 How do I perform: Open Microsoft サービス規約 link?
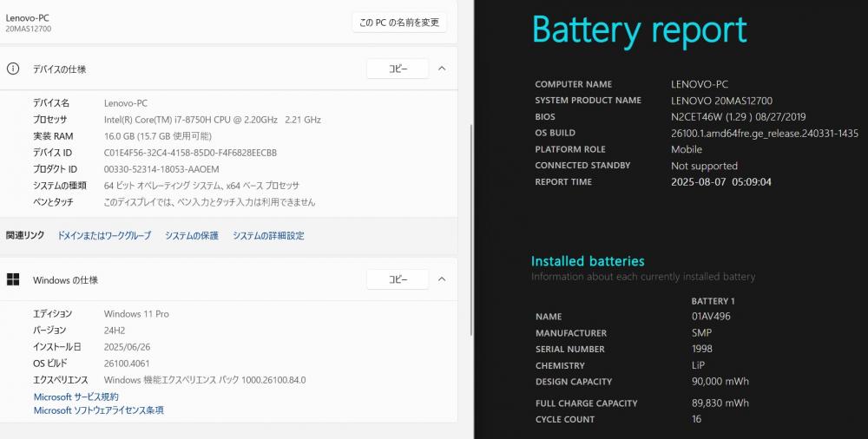pos(76,397)
